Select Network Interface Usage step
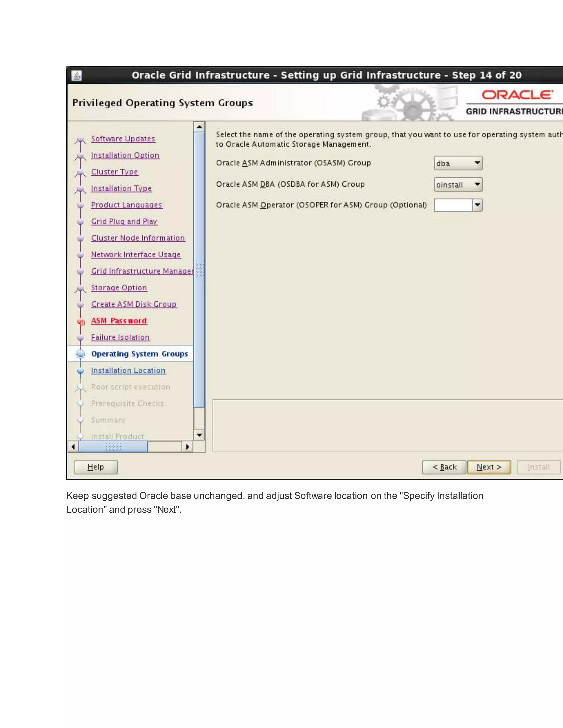The width and height of the screenshot is (563, 728). [136, 255]
